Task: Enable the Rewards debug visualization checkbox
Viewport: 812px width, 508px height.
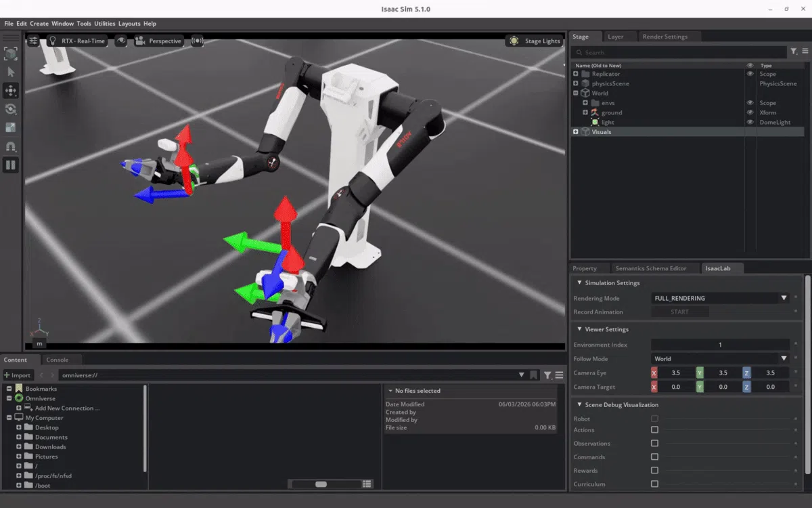Action: click(x=654, y=471)
